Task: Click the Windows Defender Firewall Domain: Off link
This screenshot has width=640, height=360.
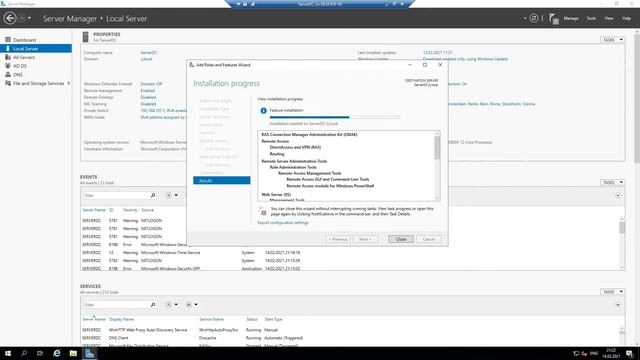Action: 151,84
